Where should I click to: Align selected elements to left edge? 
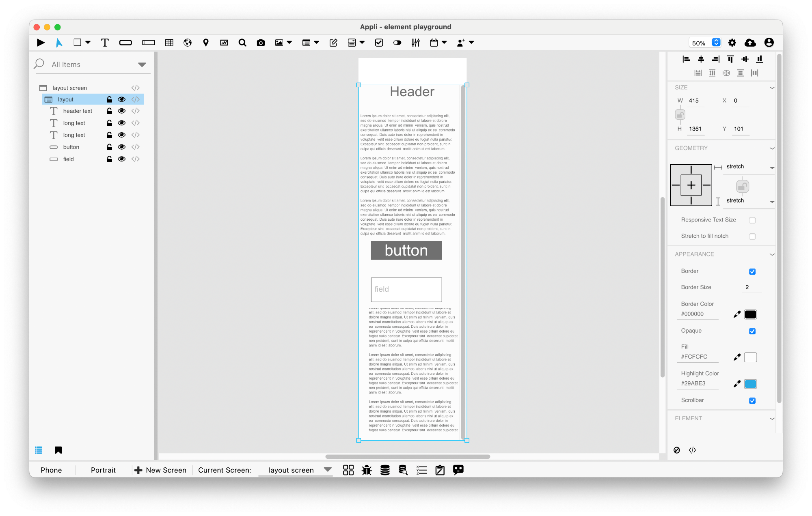click(686, 59)
